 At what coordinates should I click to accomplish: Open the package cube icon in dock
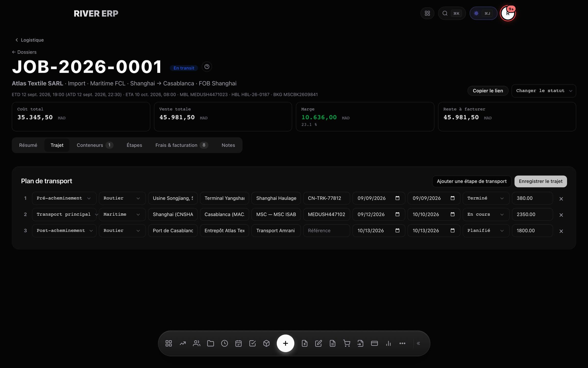tap(266, 343)
